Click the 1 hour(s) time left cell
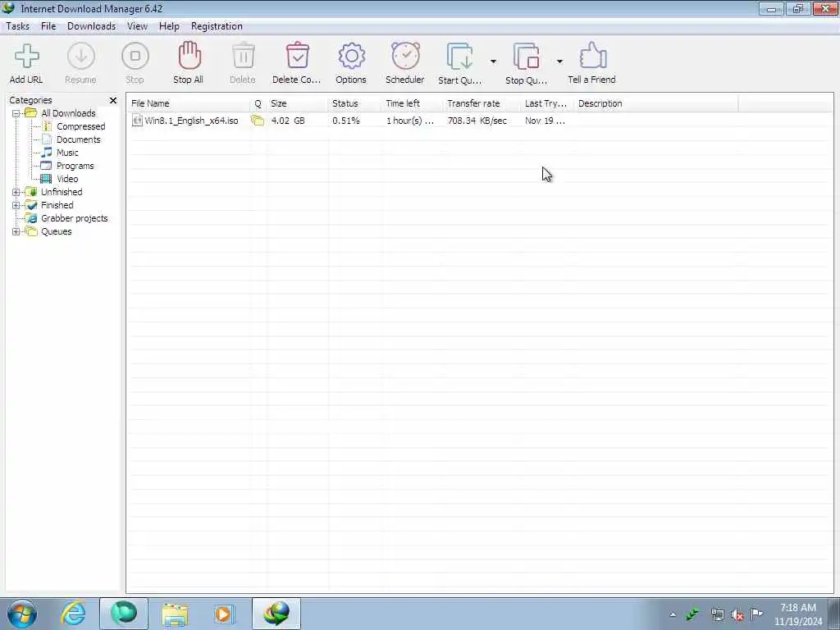Screen dimensions: 840x630 (410, 121)
